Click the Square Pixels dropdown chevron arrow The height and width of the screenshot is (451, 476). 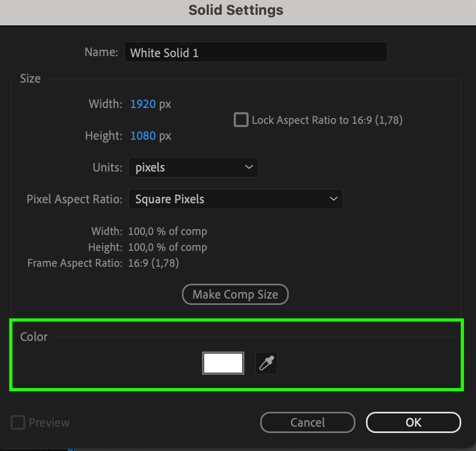[333, 200]
